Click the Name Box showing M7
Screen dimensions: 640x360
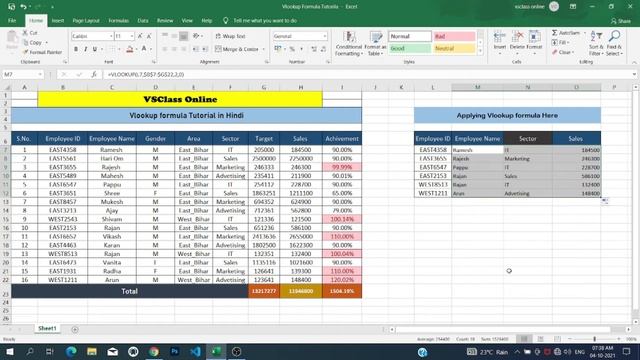(x=22, y=74)
